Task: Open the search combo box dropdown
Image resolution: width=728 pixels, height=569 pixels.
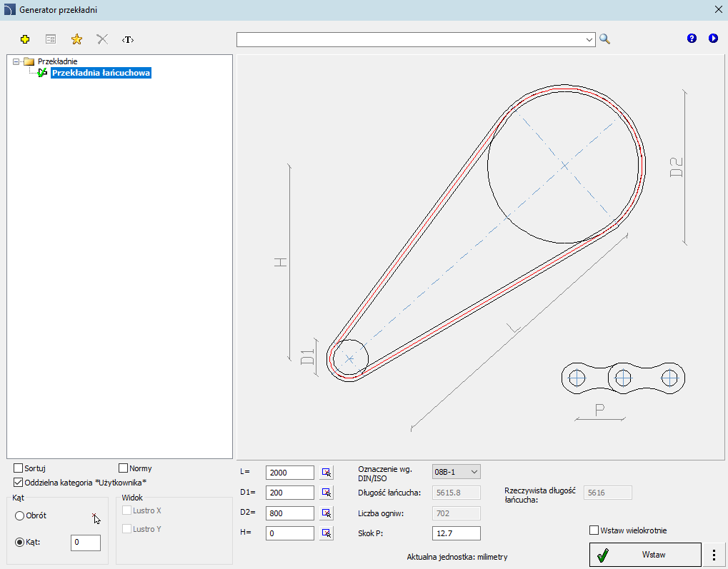Action: click(589, 40)
